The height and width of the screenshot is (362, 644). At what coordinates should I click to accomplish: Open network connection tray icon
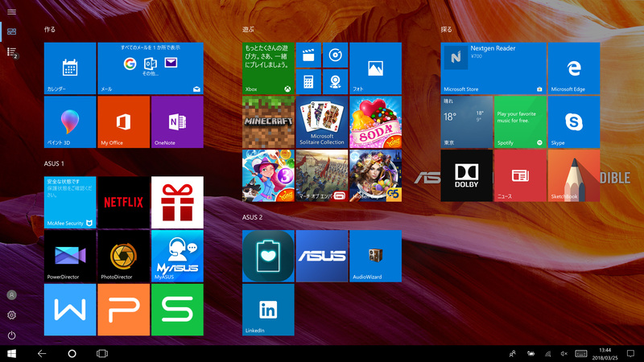pos(548,353)
